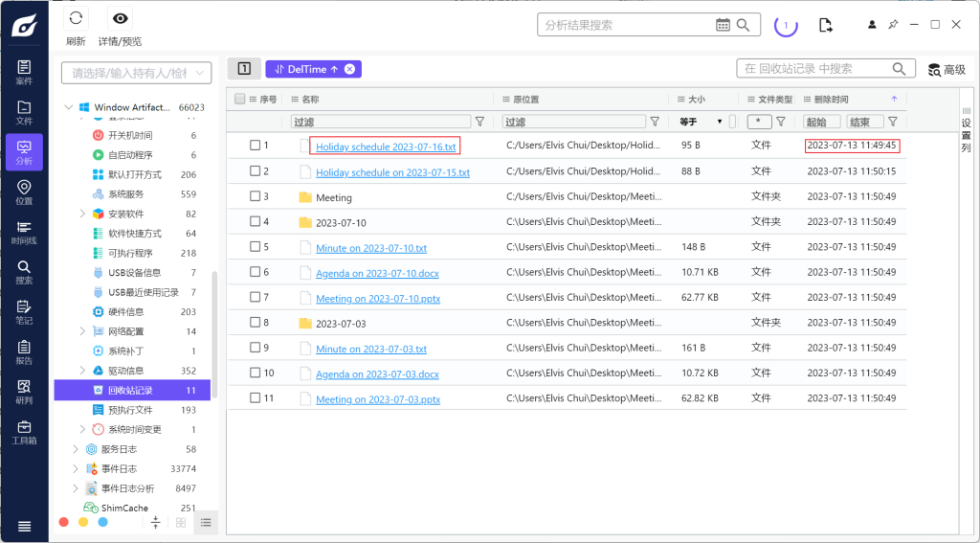Click the red dot at bottom left
The height and width of the screenshot is (543, 980).
click(x=63, y=522)
